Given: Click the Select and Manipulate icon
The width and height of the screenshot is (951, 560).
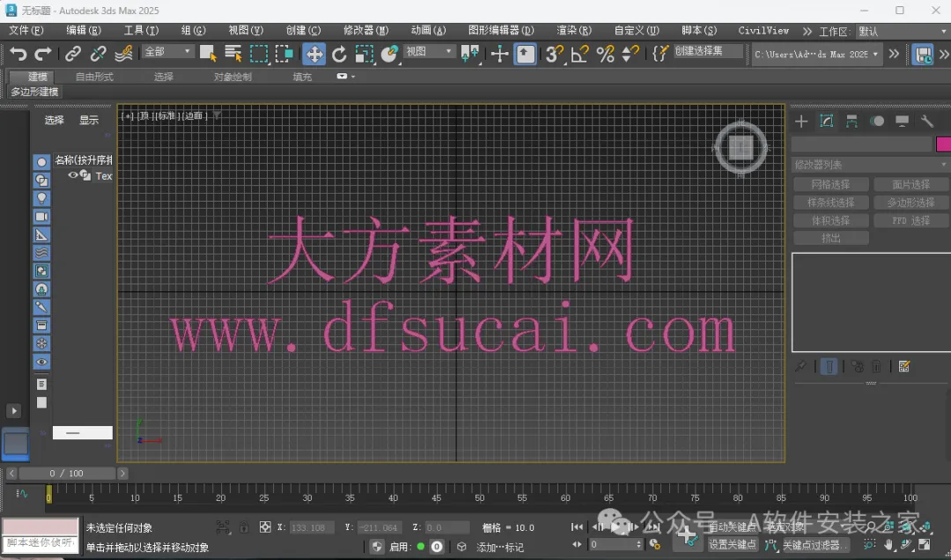Looking at the screenshot, I should (x=500, y=54).
